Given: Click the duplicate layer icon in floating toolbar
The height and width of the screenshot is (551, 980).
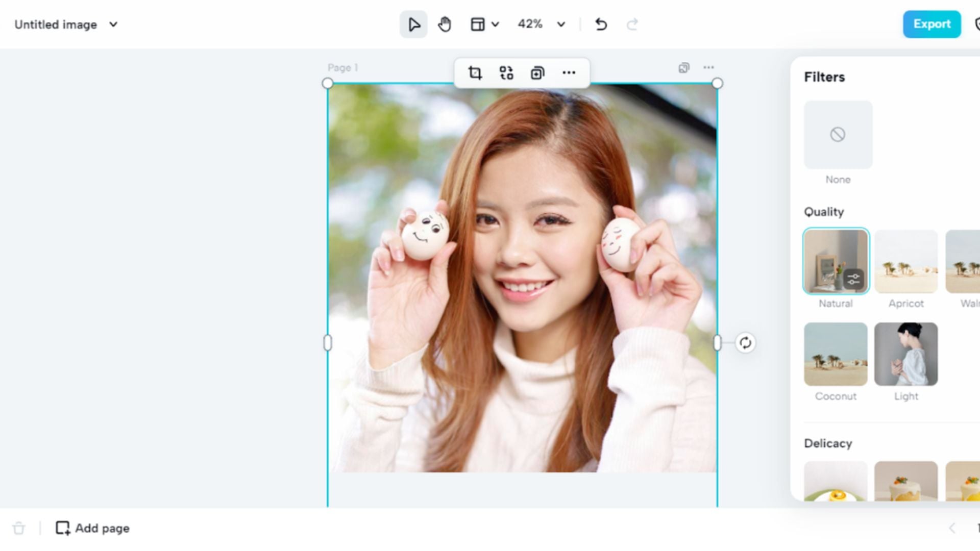Looking at the screenshot, I should pyautogui.click(x=537, y=73).
